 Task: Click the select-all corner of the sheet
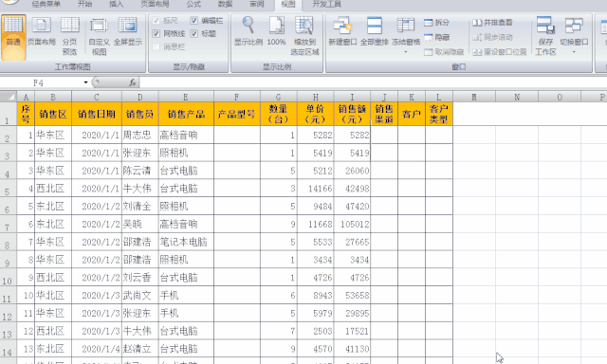click(9, 97)
